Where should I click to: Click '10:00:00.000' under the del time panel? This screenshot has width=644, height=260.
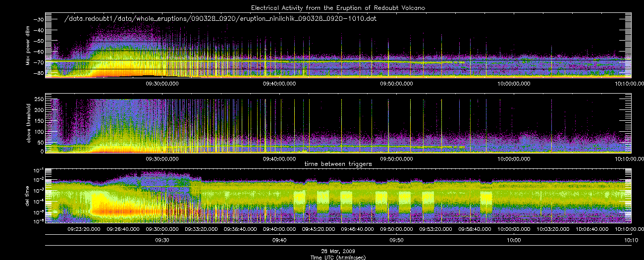coord(513,229)
